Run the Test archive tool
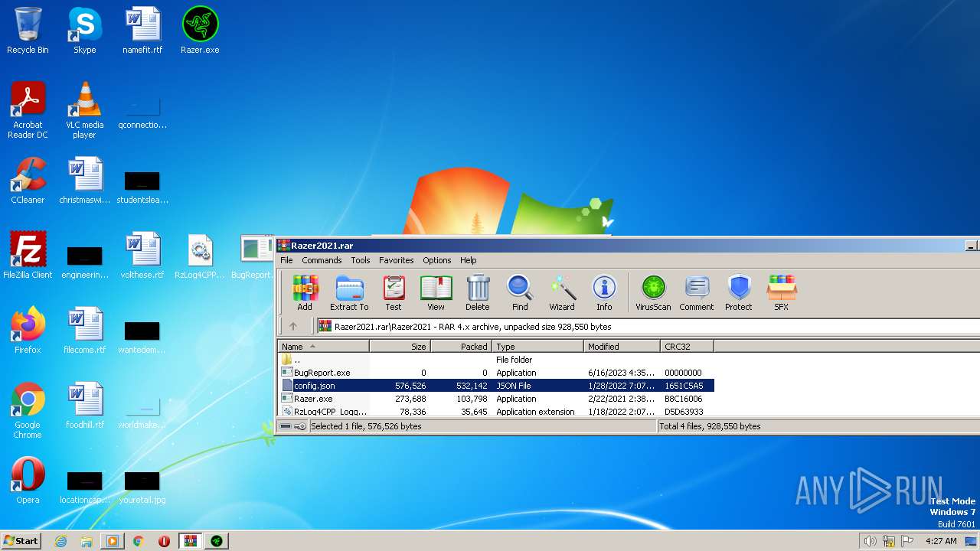 point(394,293)
